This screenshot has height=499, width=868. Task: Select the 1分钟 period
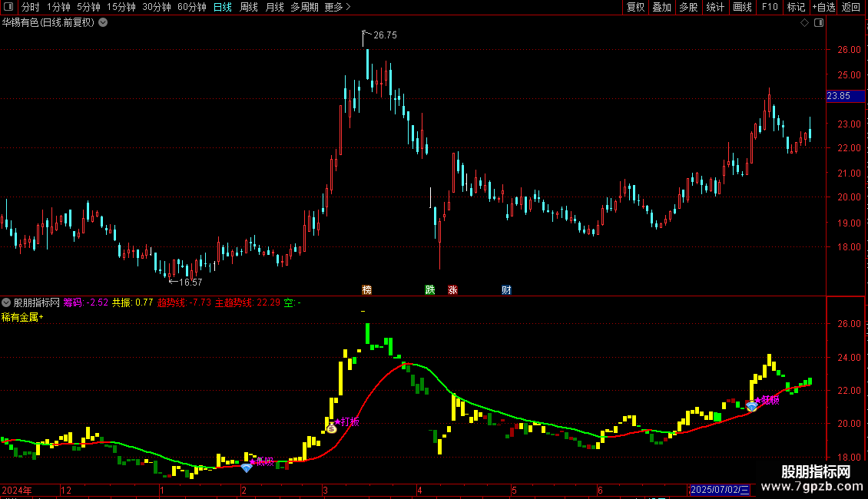pos(58,7)
